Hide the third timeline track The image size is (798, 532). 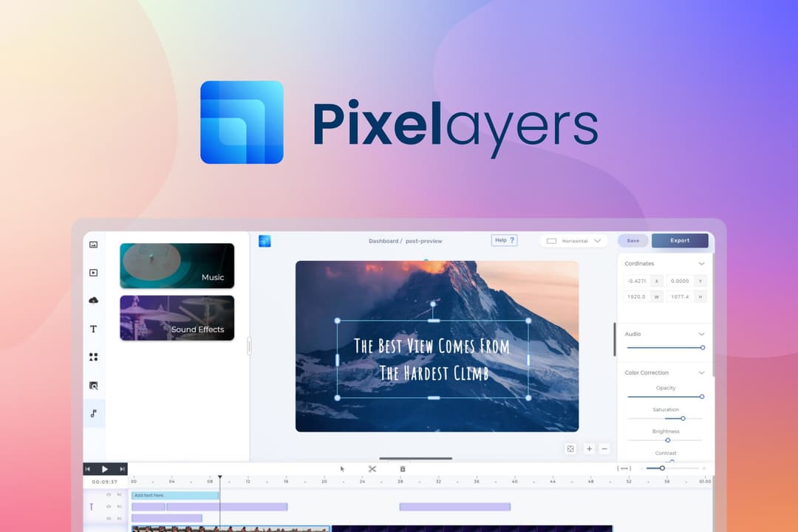click(109, 518)
